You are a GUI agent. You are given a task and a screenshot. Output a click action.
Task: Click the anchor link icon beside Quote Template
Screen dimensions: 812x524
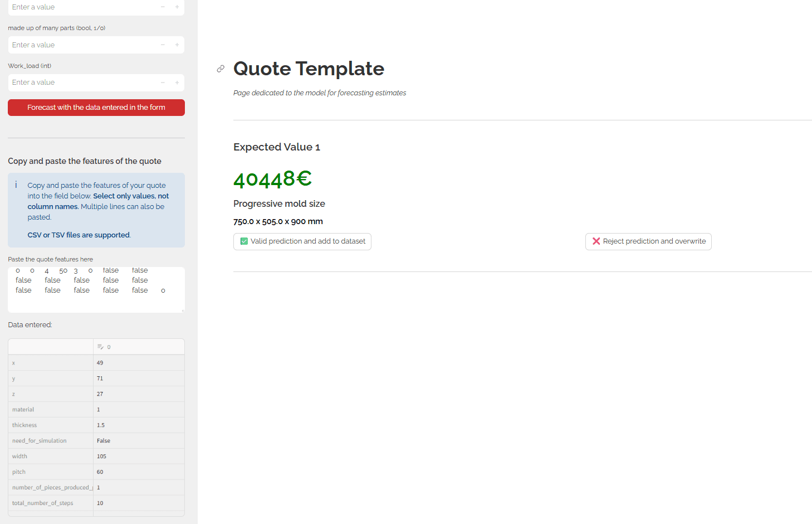[x=221, y=69]
